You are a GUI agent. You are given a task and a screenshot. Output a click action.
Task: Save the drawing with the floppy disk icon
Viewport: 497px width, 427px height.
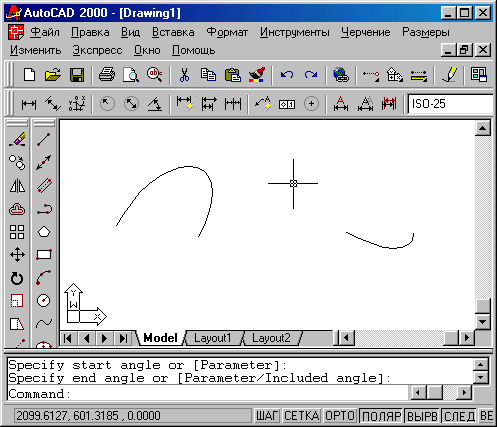click(x=77, y=75)
